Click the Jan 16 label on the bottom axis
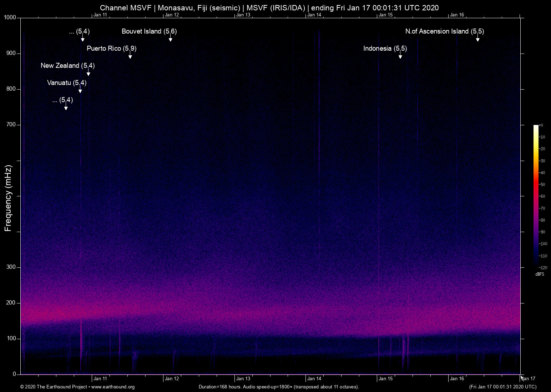Viewport: 551px width, 392px height. 457,379
